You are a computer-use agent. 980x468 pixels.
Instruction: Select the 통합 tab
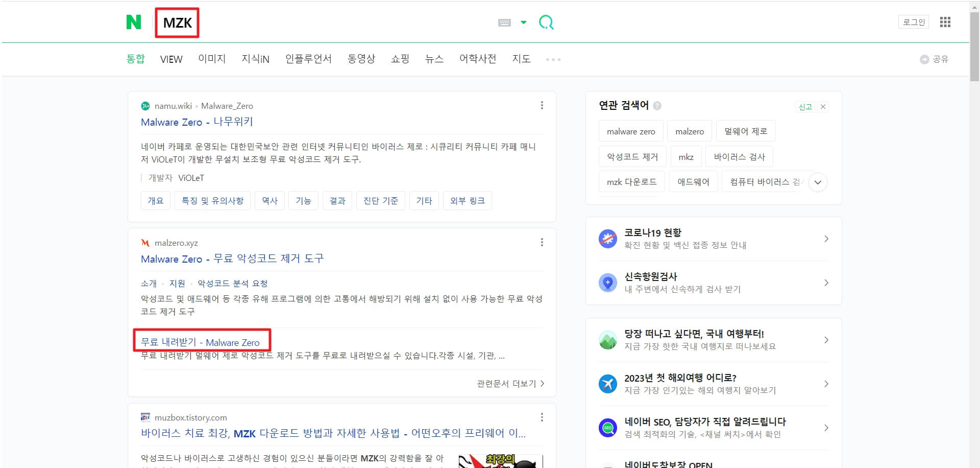pos(136,59)
